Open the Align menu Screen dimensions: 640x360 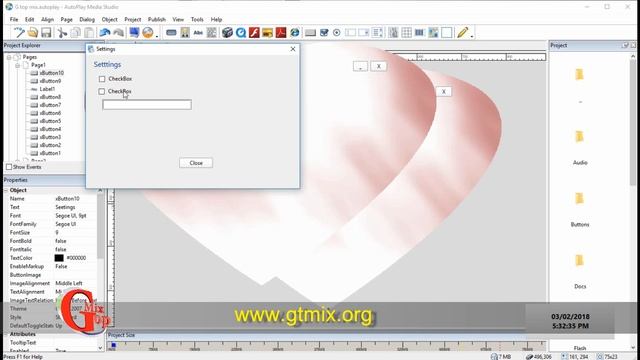[x=47, y=19]
